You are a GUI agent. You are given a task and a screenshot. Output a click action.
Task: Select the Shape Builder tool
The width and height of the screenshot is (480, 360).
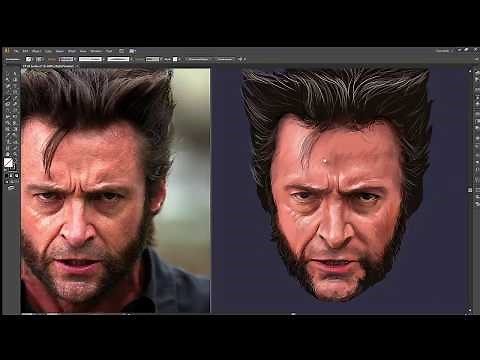[x=7, y=123]
